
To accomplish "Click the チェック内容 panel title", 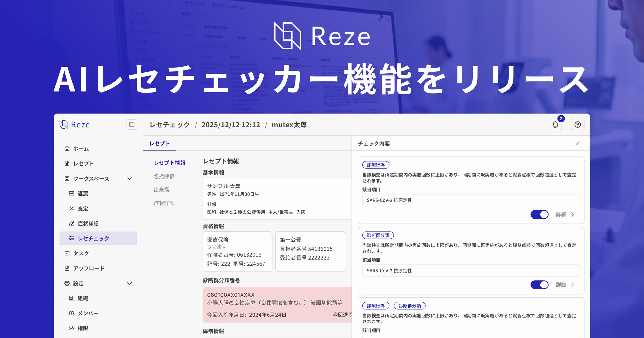I will 374,144.
